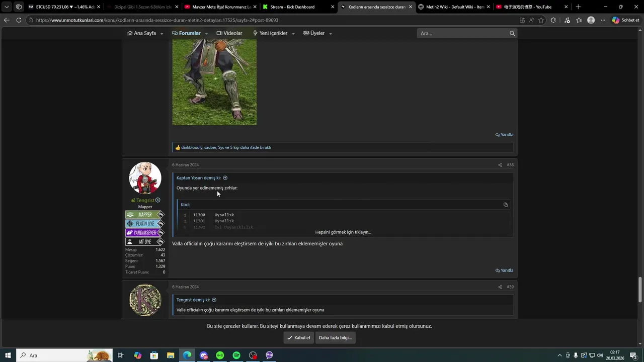Open the browser extensions puzzle icon
The width and height of the screenshot is (644, 362).
tap(553, 20)
